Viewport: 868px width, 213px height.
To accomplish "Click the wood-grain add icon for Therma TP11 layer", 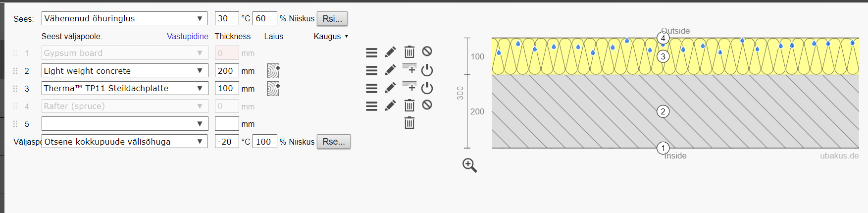I will click(x=273, y=89).
